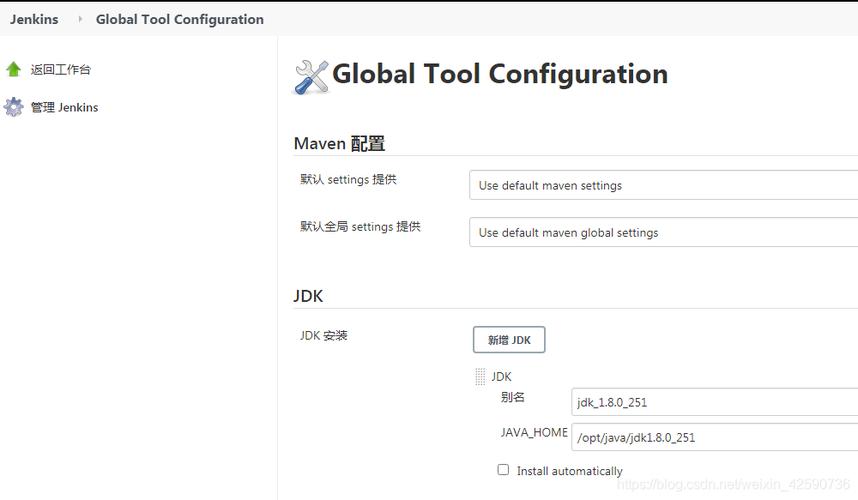
Task: Go back via 返回工作台 link
Action: point(61,69)
